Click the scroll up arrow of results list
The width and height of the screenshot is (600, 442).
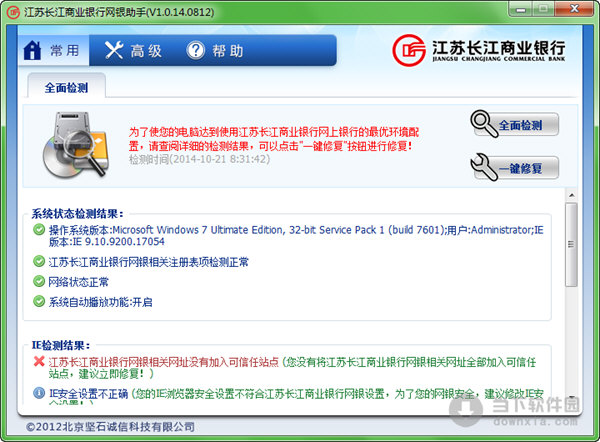pyautogui.click(x=571, y=196)
